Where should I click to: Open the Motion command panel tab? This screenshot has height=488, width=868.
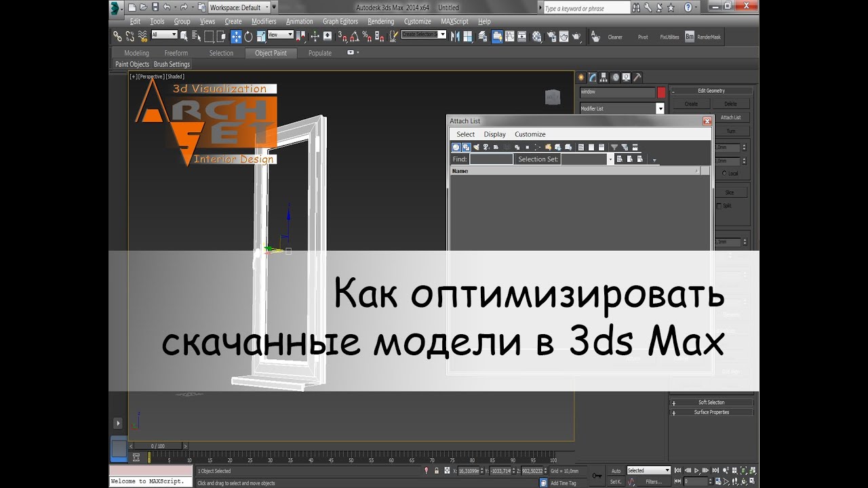coord(614,77)
